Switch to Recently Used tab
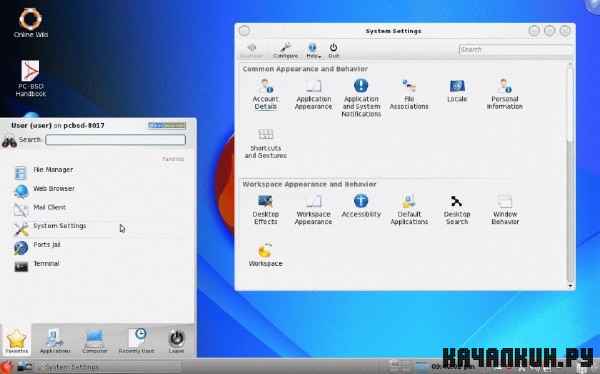 pos(136,341)
